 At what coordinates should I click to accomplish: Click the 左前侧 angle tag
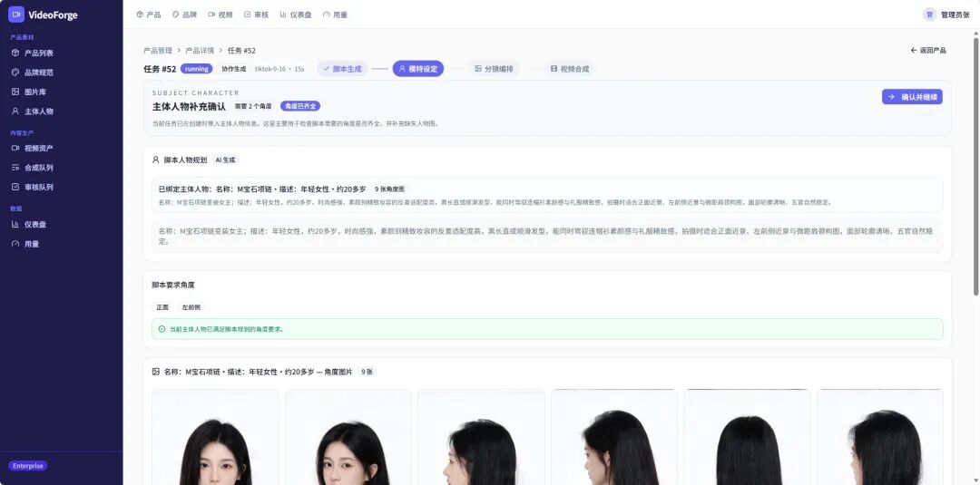pyautogui.click(x=191, y=307)
